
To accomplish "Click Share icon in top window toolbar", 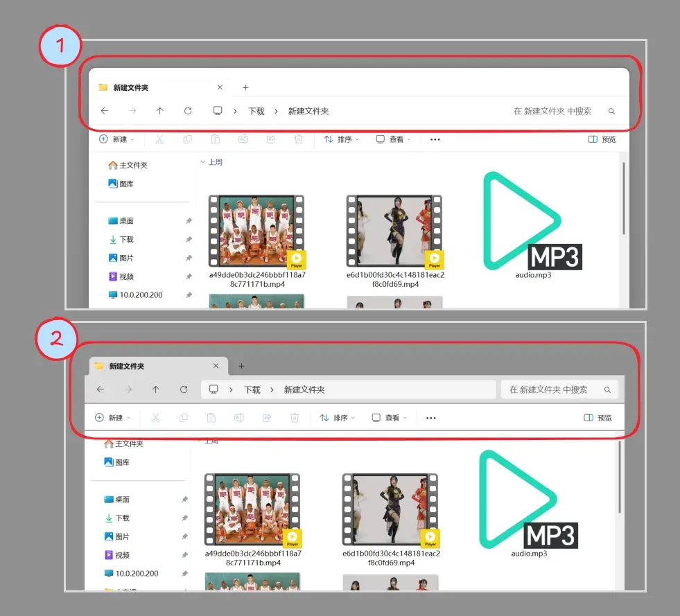I will coord(270,139).
